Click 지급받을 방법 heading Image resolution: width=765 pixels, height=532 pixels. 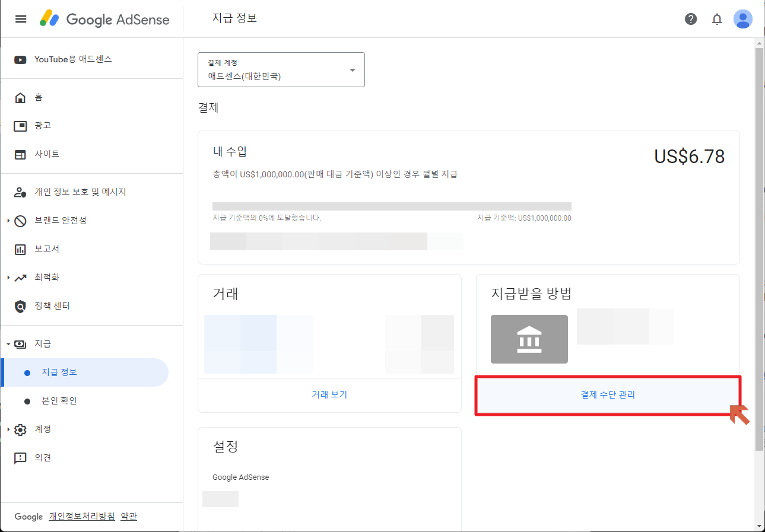[x=532, y=293]
